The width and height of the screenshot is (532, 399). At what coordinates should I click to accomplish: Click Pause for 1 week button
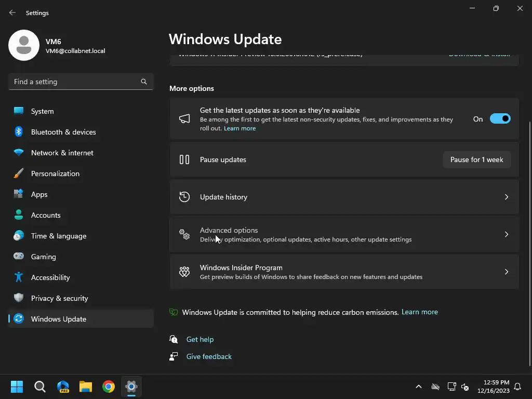coord(476,159)
